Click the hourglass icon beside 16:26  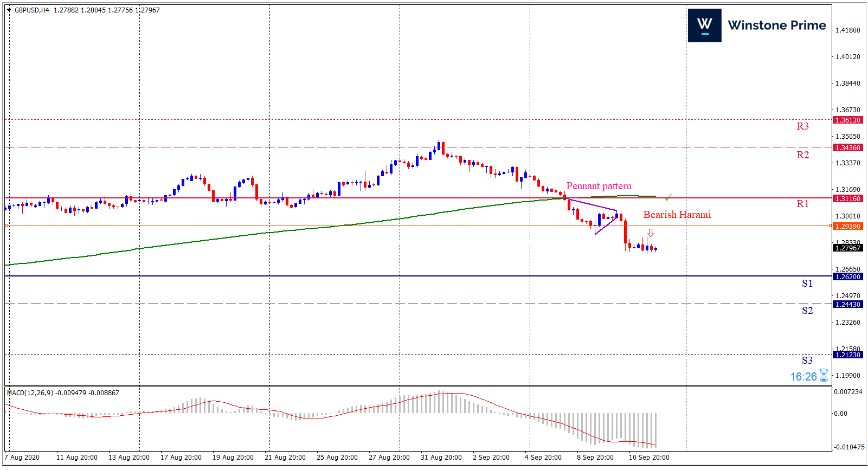824,376
